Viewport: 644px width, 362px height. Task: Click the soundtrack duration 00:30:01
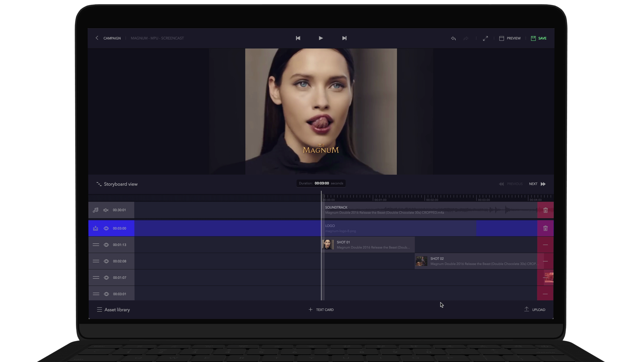pos(119,210)
